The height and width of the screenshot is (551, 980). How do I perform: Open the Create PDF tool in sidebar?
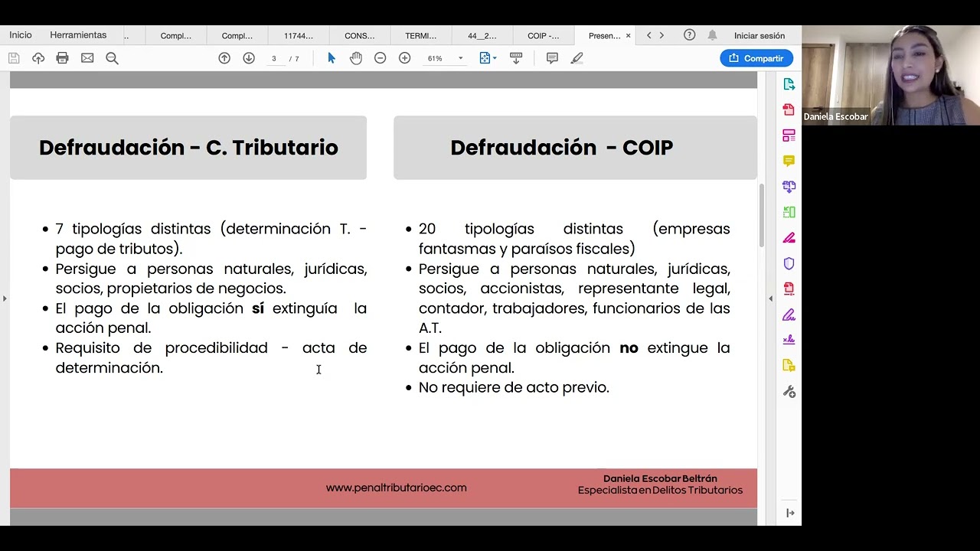pyautogui.click(x=789, y=109)
